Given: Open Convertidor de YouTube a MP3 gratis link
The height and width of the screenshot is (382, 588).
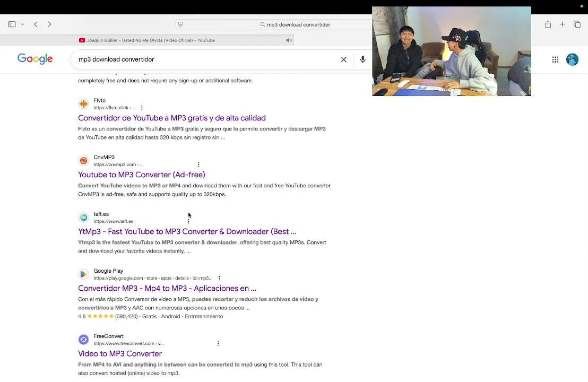Looking at the screenshot, I should (x=172, y=118).
